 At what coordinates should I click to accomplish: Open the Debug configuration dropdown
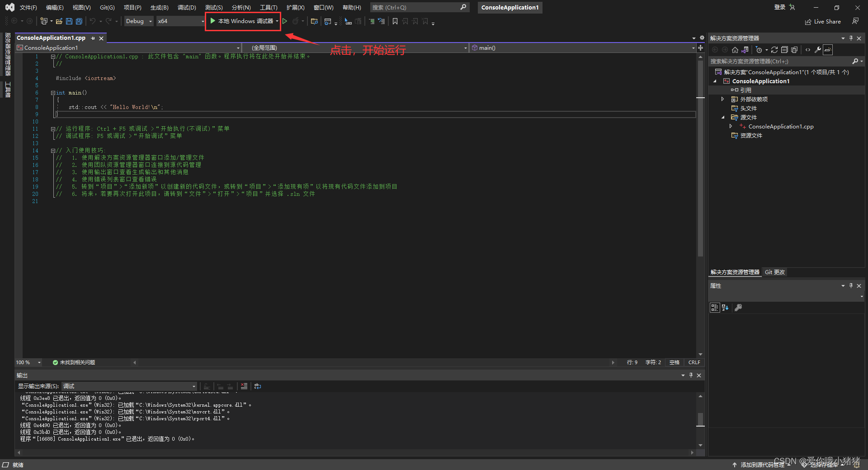click(139, 21)
